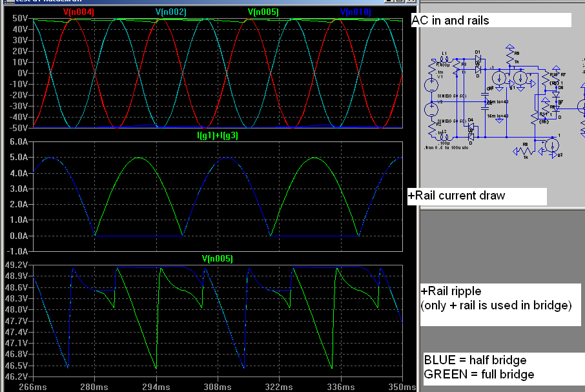This screenshot has width=585, height=392.
Task: Click the 322ms time axis label
Action: [279, 387]
